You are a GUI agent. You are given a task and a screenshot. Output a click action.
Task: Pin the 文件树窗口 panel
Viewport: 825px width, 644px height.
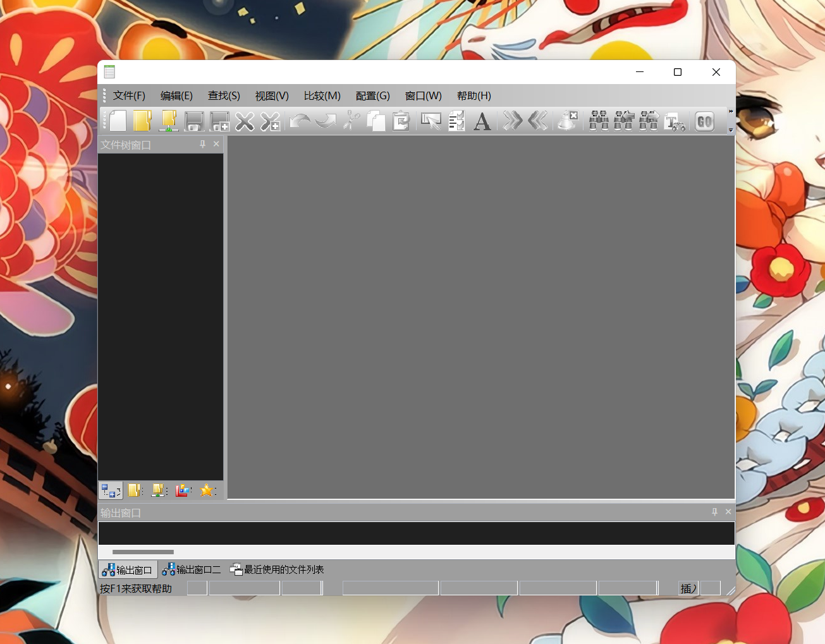(x=203, y=144)
